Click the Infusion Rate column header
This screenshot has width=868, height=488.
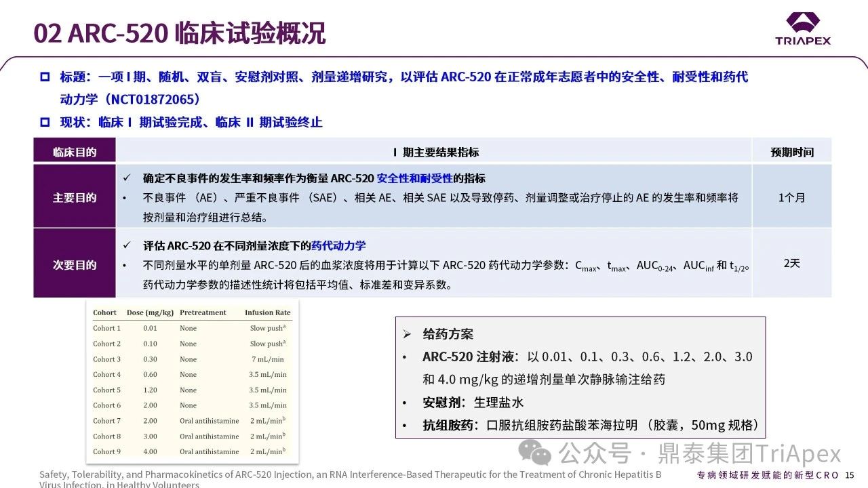(x=267, y=312)
